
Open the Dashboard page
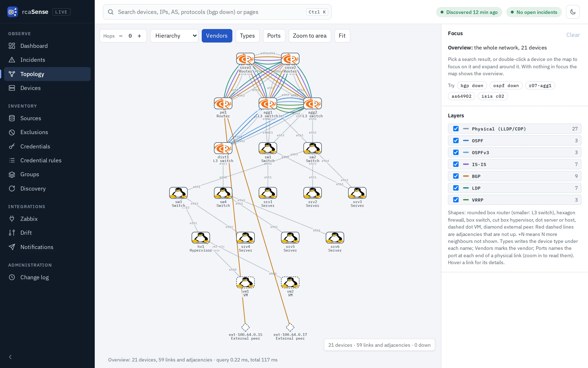pyautogui.click(x=47, y=46)
